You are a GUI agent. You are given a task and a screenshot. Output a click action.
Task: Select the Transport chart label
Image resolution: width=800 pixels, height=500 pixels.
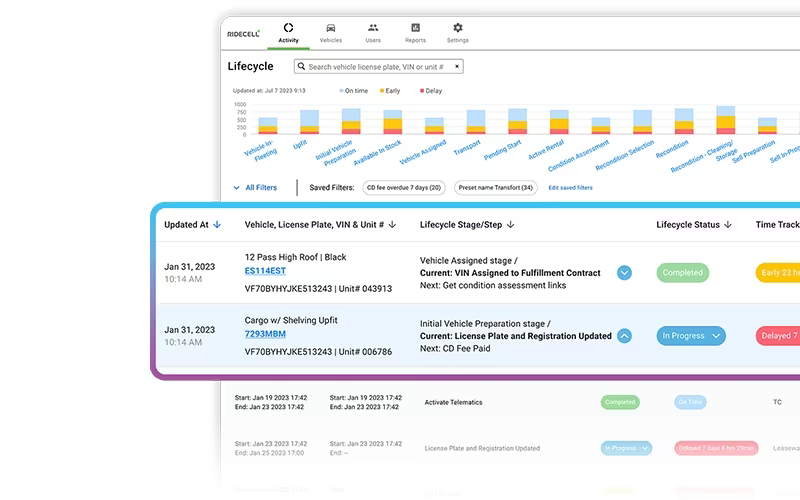point(467,147)
